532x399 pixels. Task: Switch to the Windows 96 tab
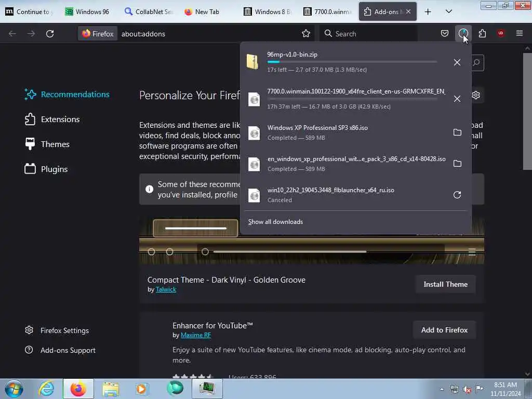(87, 11)
